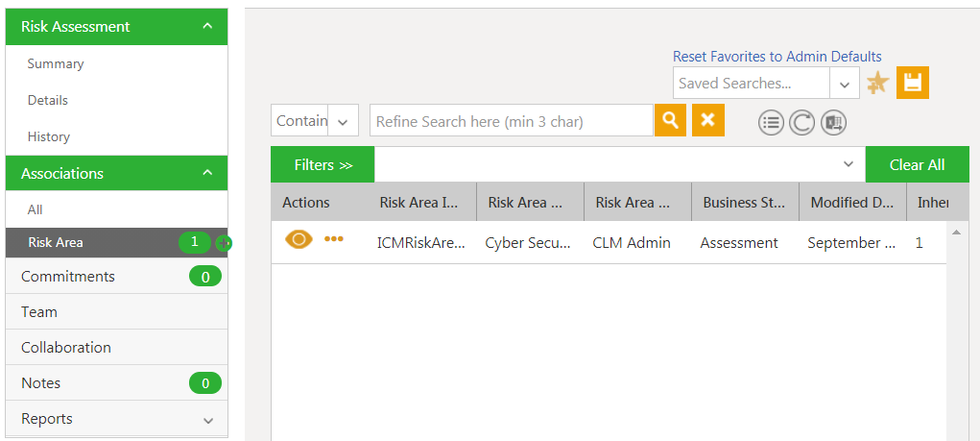
Task: Click the three-dots more actions icon
Action: [x=333, y=239]
